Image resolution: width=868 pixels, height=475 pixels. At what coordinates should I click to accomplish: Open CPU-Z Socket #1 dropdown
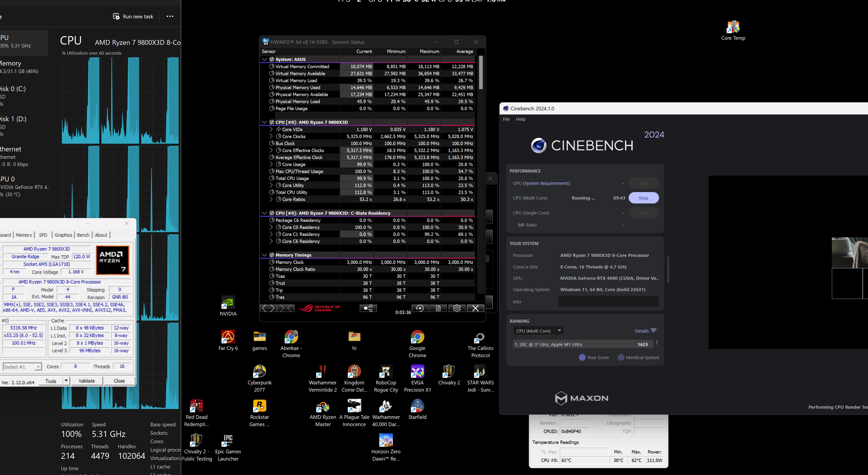pyautogui.click(x=22, y=367)
